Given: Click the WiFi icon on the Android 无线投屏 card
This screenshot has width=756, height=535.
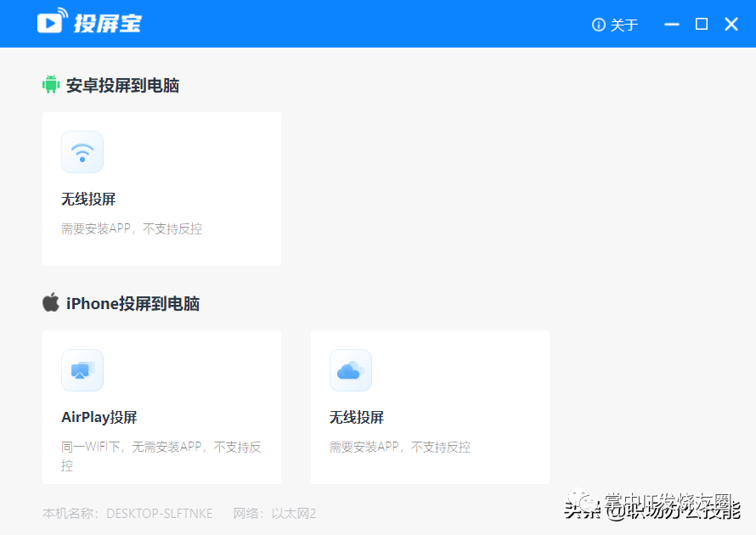Looking at the screenshot, I should coord(82,152).
